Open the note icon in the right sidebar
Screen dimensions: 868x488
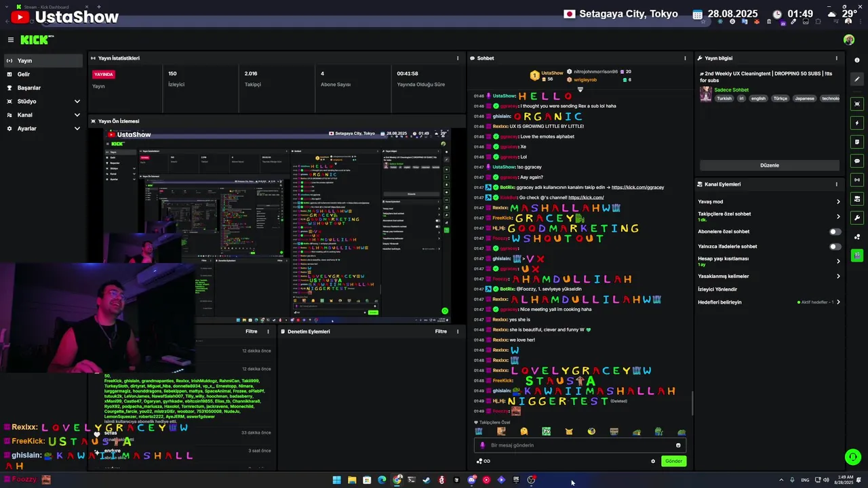tap(857, 142)
